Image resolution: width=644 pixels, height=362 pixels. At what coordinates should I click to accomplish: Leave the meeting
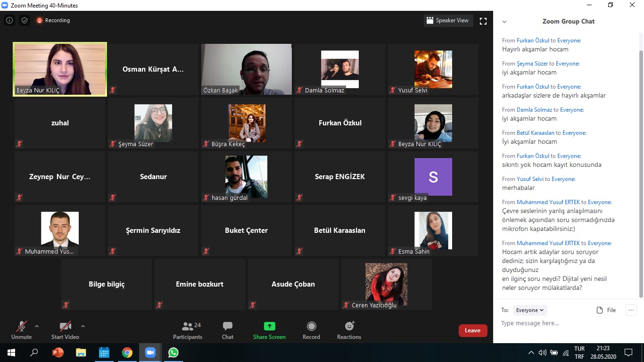point(472,330)
